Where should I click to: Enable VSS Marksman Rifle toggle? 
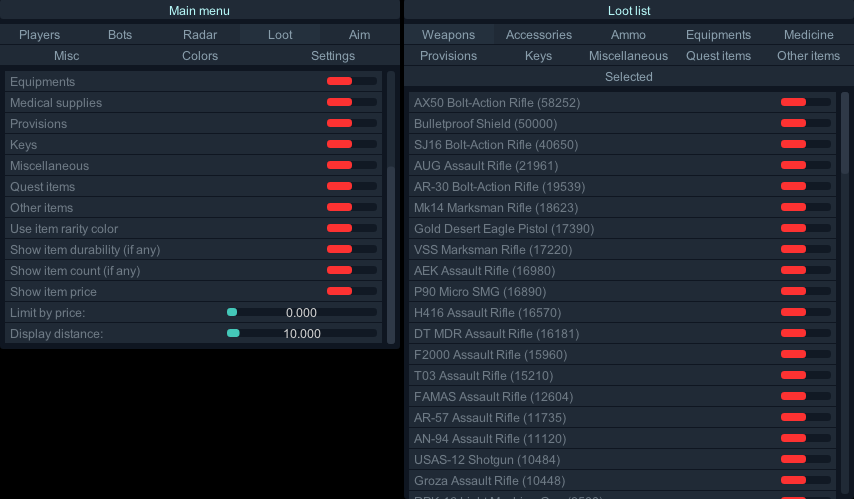pyautogui.click(x=806, y=249)
